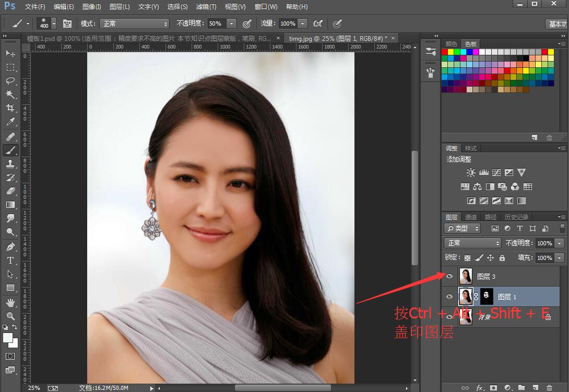Toggle visibility of 图层 1
The image size is (569, 392).
[449, 296]
